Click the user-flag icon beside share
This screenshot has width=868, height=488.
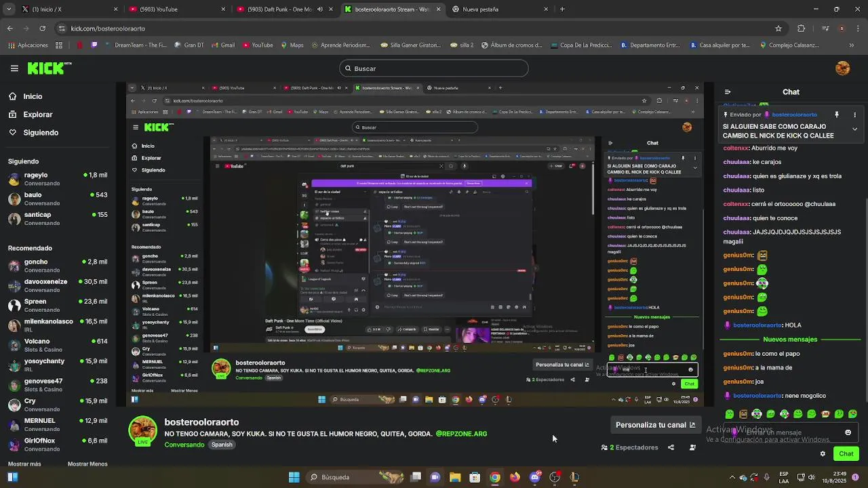pos(692,447)
